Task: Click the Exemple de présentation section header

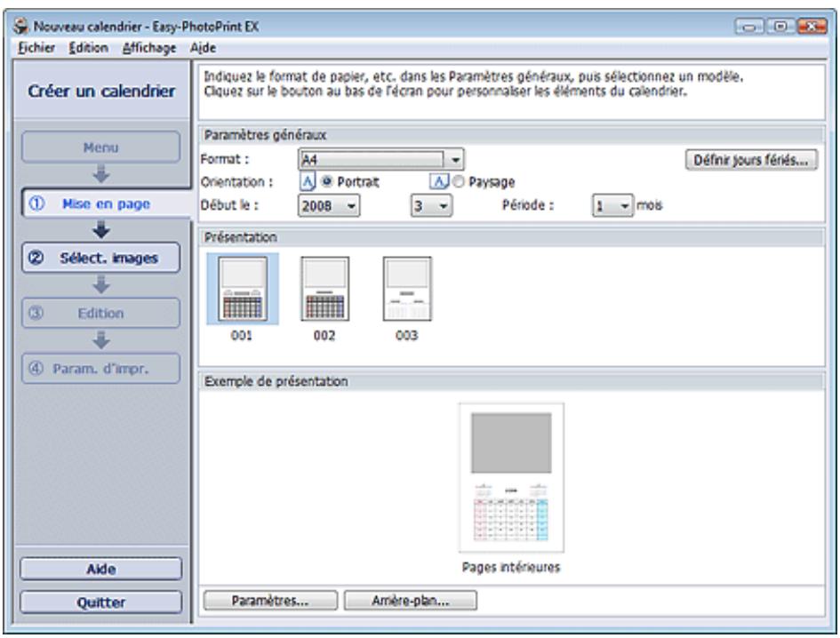Action: (512, 381)
